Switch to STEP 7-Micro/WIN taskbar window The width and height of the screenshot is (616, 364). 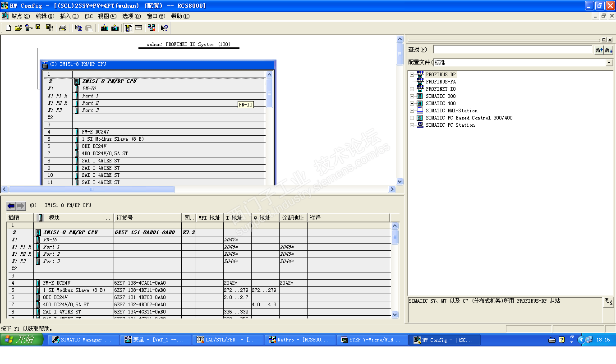[x=373, y=340]
